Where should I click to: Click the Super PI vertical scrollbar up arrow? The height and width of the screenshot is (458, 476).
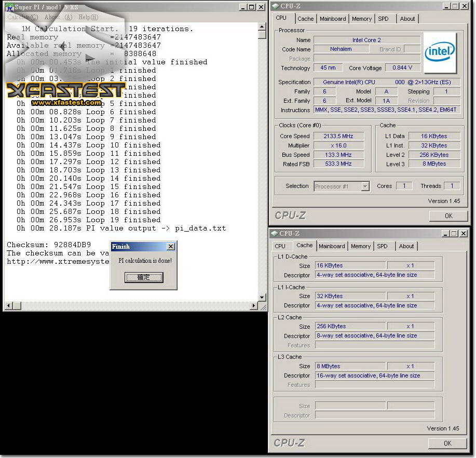[x=262, y=26]
